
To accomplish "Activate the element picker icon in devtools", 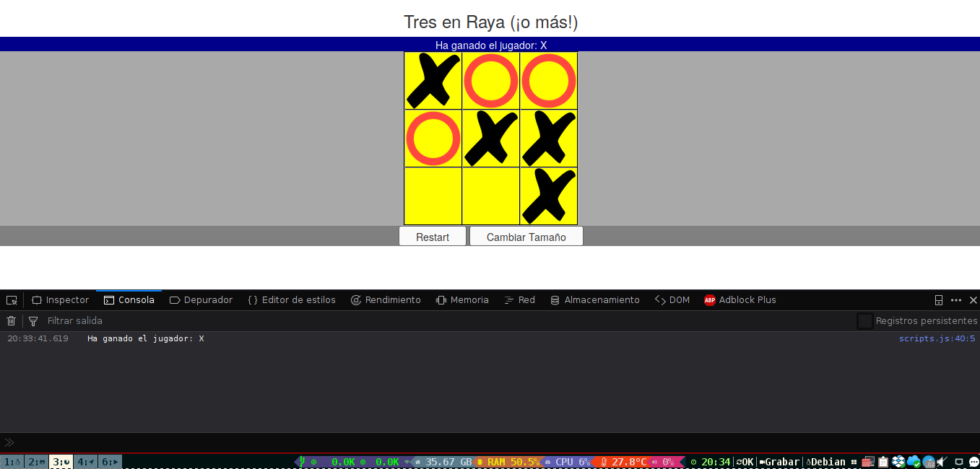I will tap(12, 300).
